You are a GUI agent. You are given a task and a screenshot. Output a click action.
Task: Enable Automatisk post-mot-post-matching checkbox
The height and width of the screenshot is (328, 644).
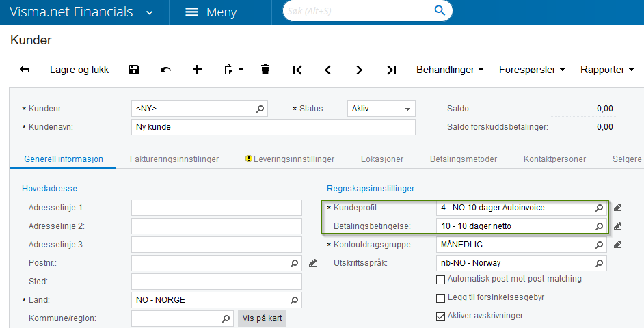tap(441, 279)
